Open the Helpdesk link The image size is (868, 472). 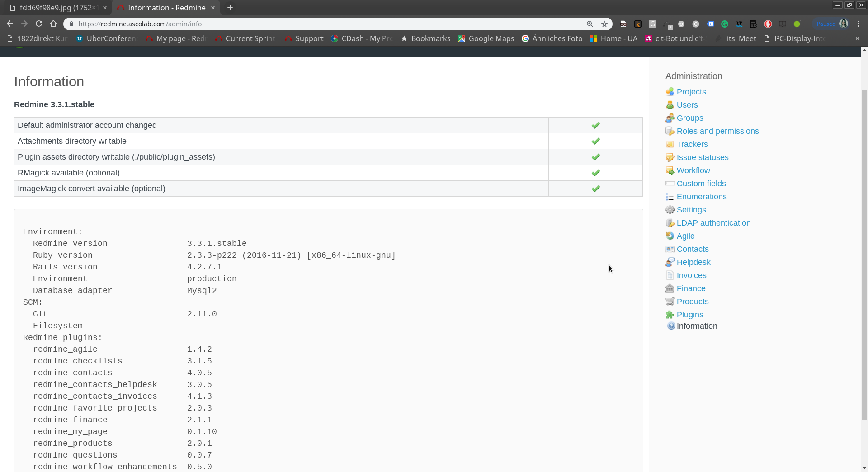(693, 262)
